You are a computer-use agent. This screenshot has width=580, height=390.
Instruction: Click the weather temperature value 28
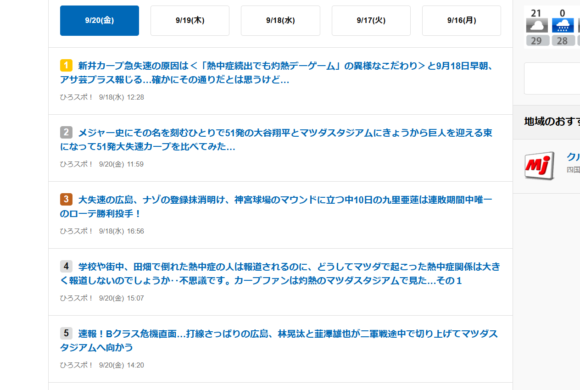563,41
